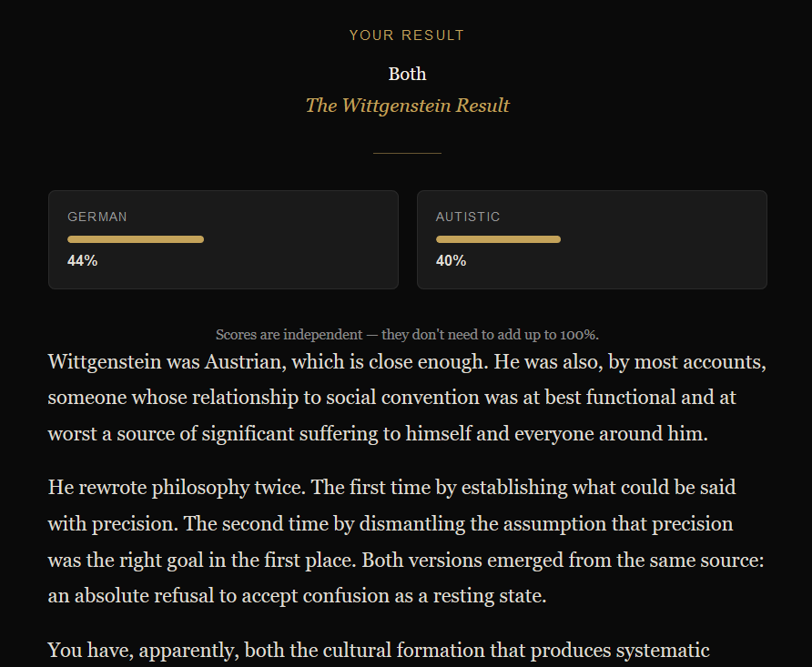Viewport: 812px width, 667px height.
Task: Click the 'Both' result heading
Action: click(x=407, y=74)
